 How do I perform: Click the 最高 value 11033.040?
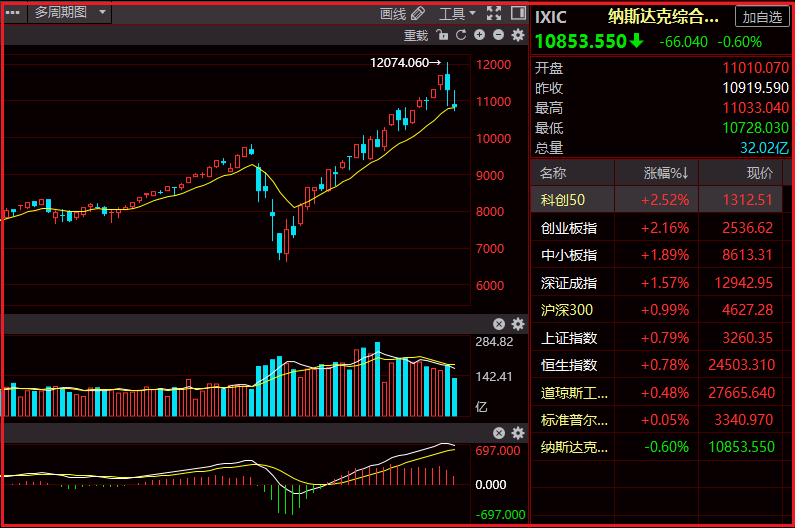pyautogui.click(x=755, y=108)
